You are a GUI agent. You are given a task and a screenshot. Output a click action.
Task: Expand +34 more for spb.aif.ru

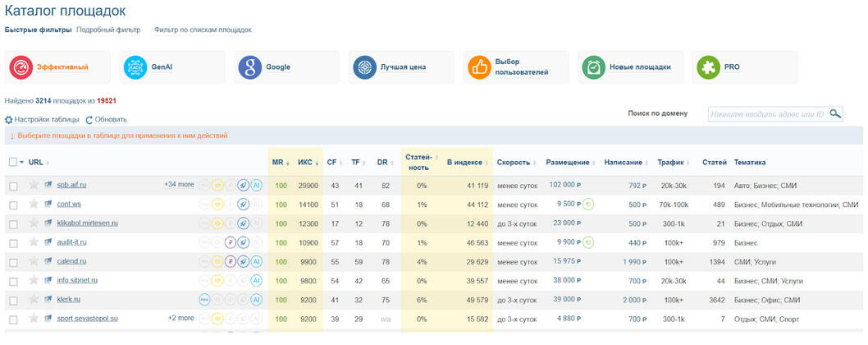click(x=179, y=185)
